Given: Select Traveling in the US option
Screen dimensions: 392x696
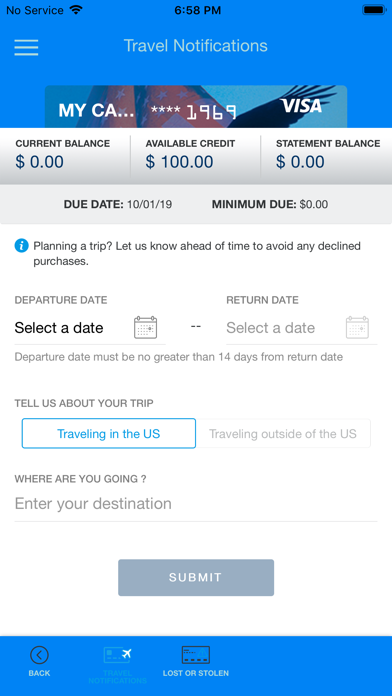Looking at the screenshot, I should (109, 433).
